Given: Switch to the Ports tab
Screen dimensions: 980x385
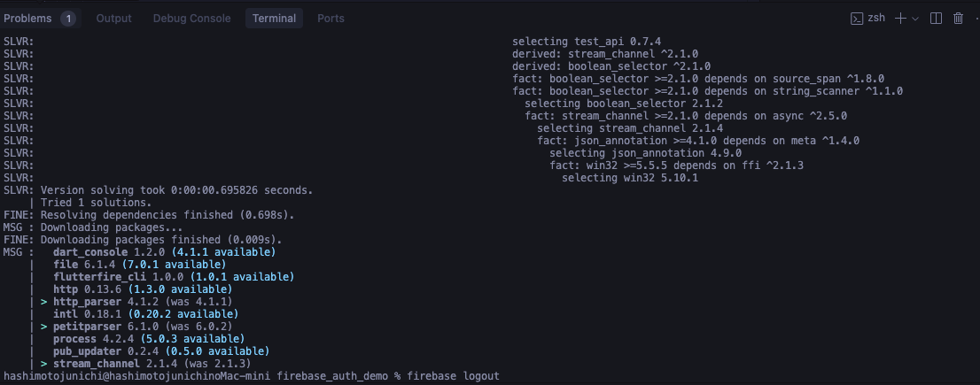Looking at the screenshot, I should 331,19.
